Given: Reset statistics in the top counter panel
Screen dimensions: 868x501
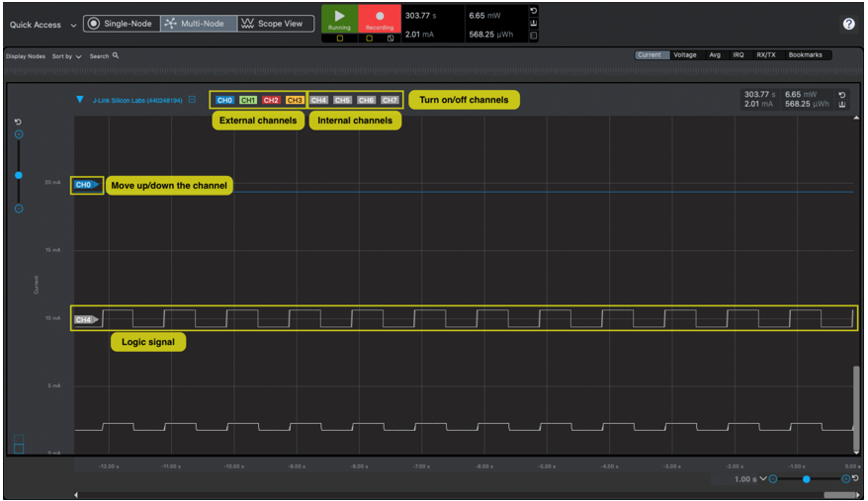Looking at the screenshot, I should tap(534, 11).
